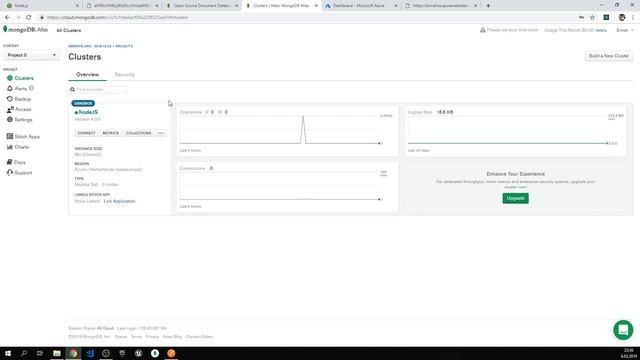The height and width of the screenshot is (360, 640).
Task: Open the green chat support bubble
Action: 623,330
